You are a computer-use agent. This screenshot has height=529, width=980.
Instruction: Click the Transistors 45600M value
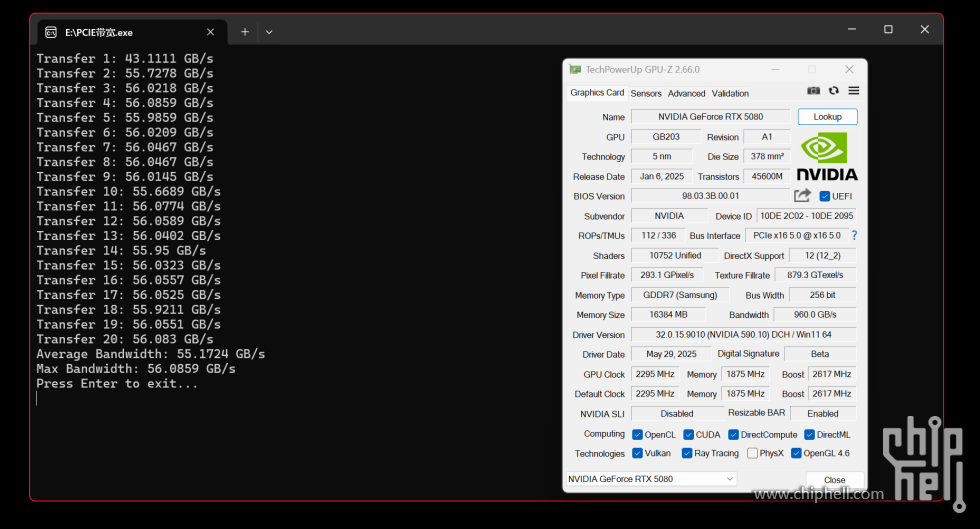pyautogui.click(x=767, y=176)
